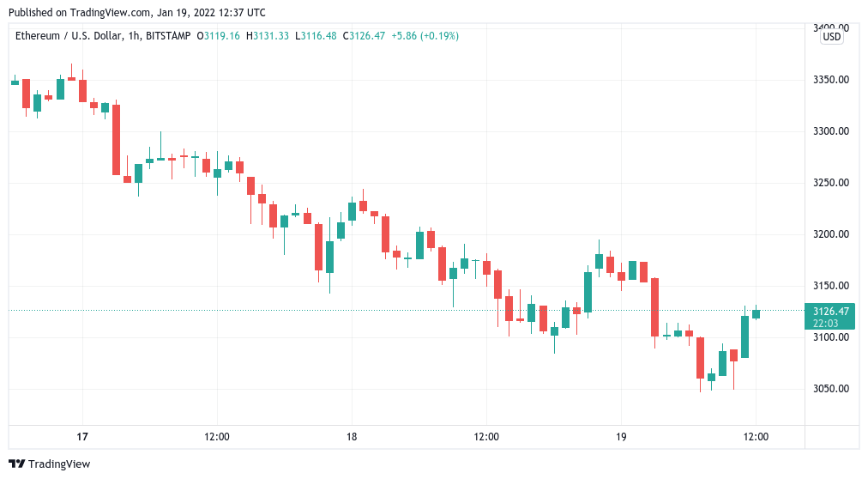Viewport: 868px width, 479px height.
Task: Click the 3050.00 price axis label
Action: pyautogui.click(x=831, y=389)
